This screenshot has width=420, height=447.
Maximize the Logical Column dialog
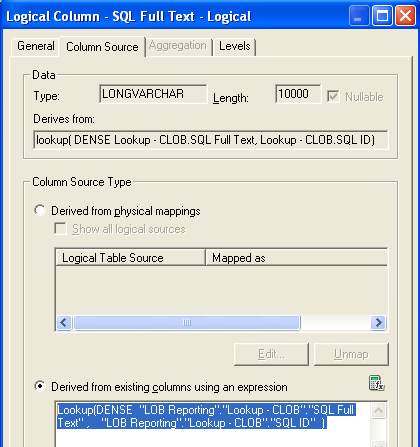(382, 16)
